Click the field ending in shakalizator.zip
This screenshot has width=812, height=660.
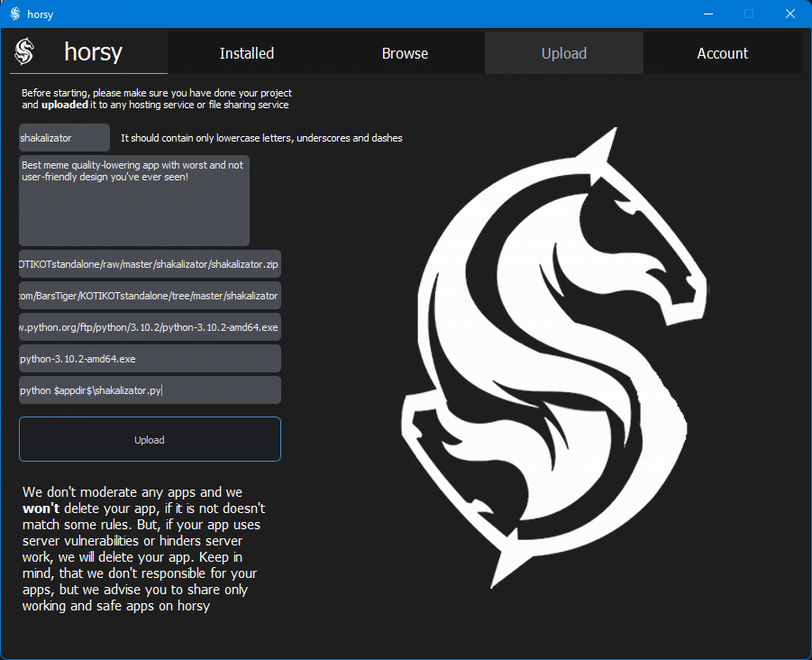pos(150,264)
